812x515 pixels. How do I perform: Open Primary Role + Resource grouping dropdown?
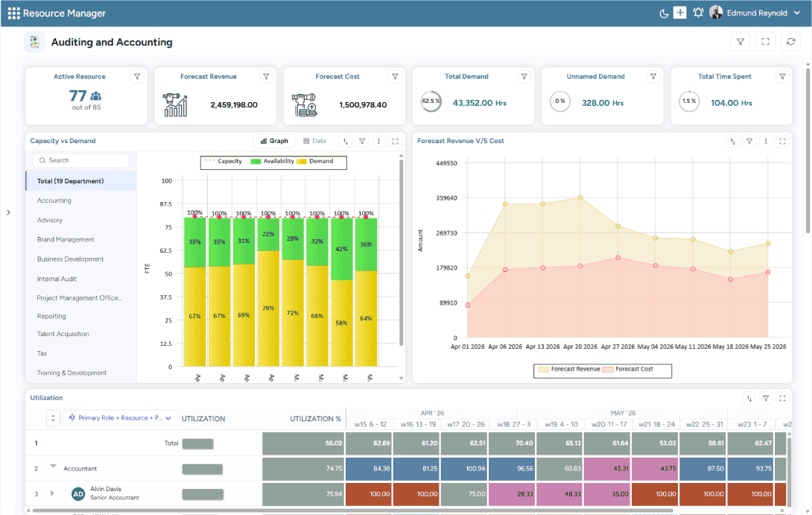(121, 418)
